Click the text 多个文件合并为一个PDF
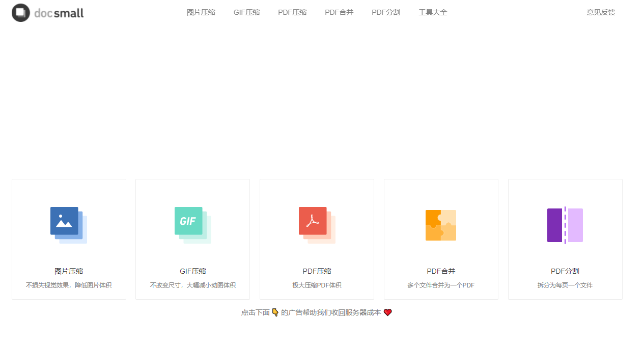This screenshot has height=342, width=644. [441, 285]
